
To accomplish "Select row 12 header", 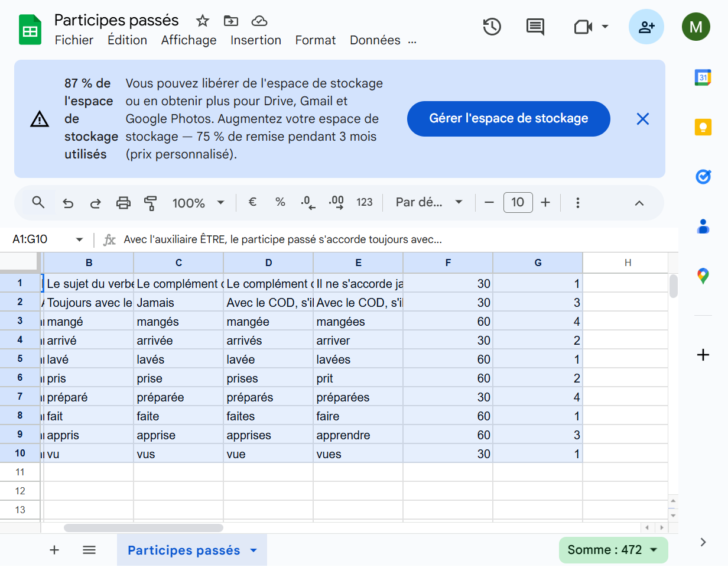I will (x=20, y=491).
